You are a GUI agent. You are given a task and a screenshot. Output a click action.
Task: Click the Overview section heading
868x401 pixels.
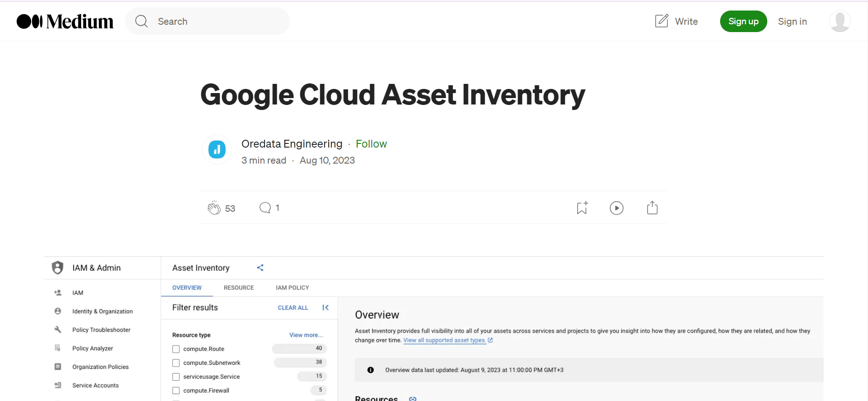(x=377, y=315)
